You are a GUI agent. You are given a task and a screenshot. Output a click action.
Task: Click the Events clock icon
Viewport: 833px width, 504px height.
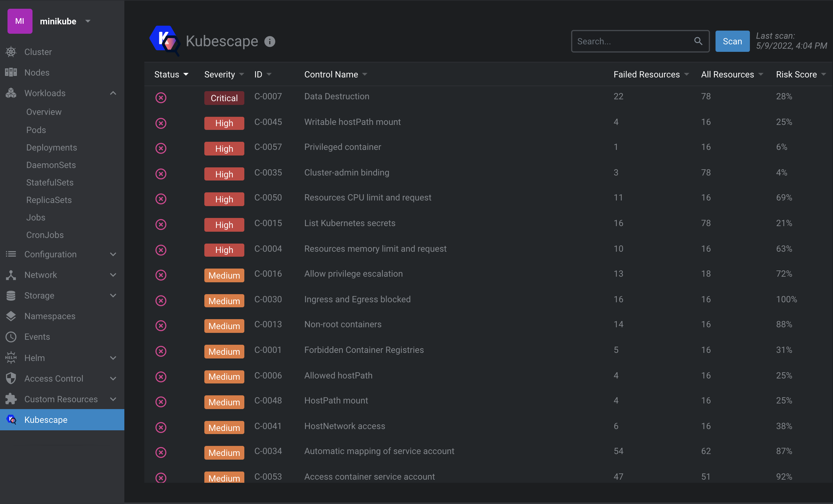(x=11, y=336)
